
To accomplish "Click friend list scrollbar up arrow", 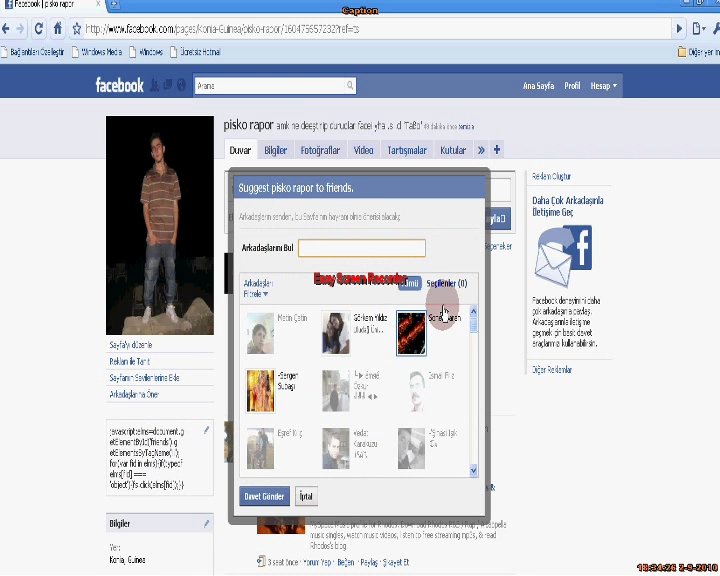I will click(x=473, y=311).
